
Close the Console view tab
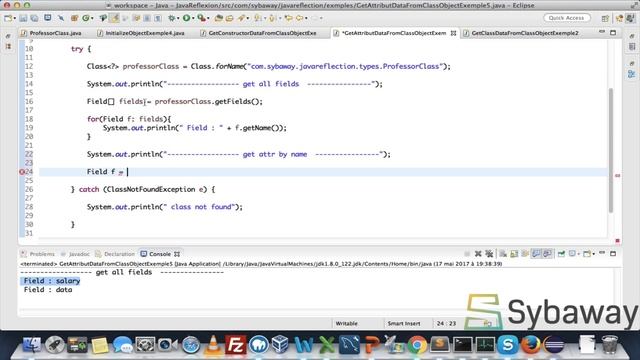click(177, 254)
